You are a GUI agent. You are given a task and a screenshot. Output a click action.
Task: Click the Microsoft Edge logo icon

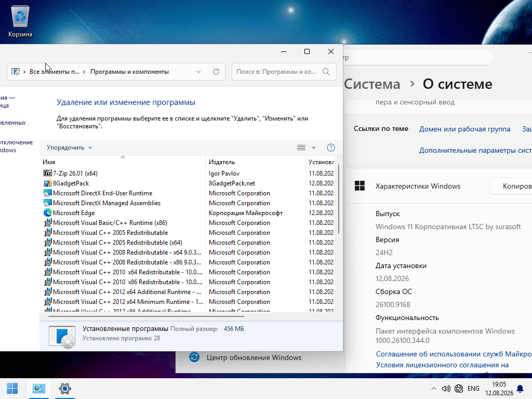47,212
